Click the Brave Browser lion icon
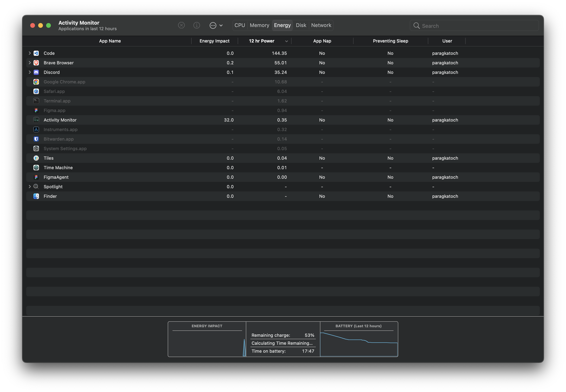 click(36, 63)
